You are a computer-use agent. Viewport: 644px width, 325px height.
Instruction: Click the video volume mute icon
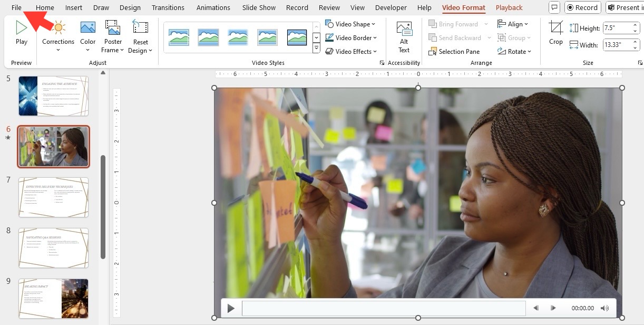[604, 308]
